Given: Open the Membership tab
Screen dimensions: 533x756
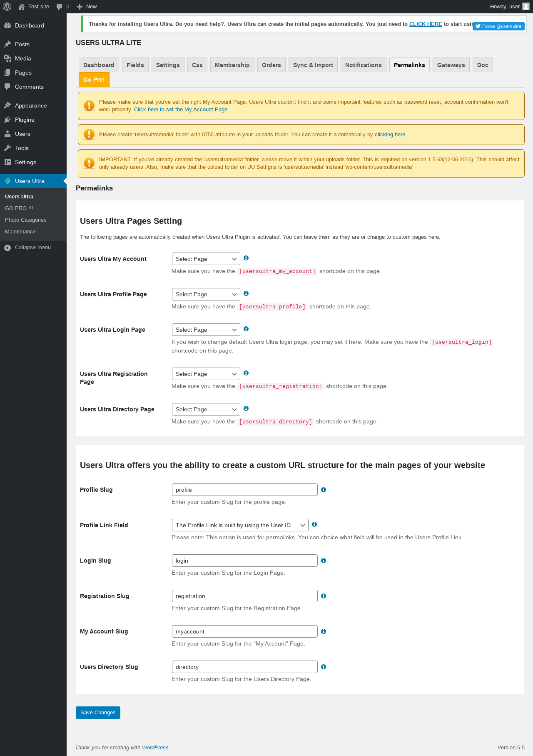Looking at the screenshot, I should click(232, 65).
